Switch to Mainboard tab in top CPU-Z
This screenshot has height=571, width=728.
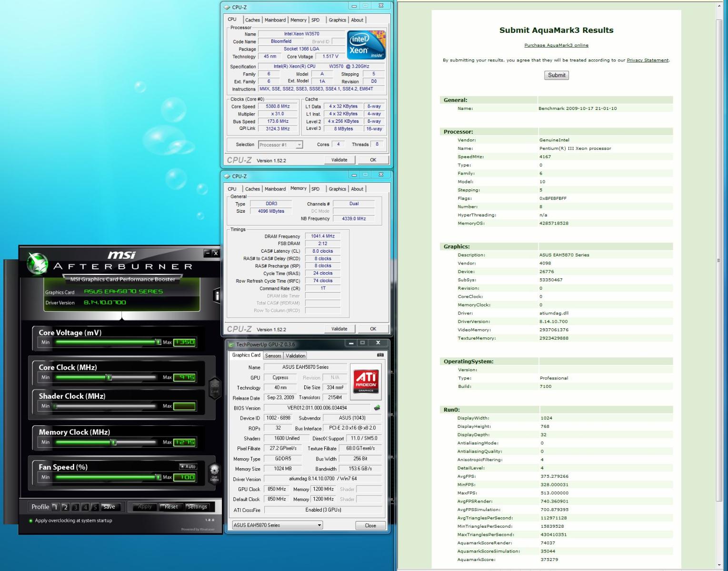point(275,20)
